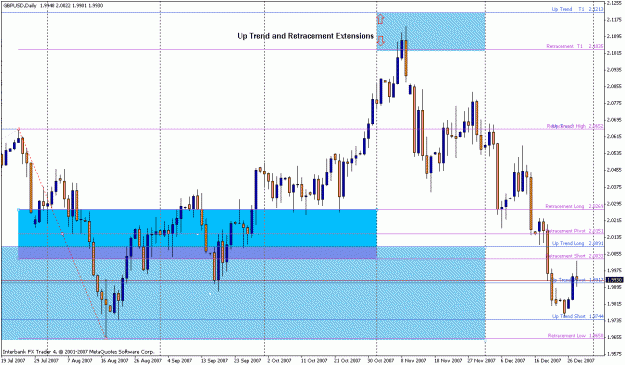Click the 'Retracement T1' level label
The height and width of the screenshot is (365, 625).
click(x=574, y=46)
